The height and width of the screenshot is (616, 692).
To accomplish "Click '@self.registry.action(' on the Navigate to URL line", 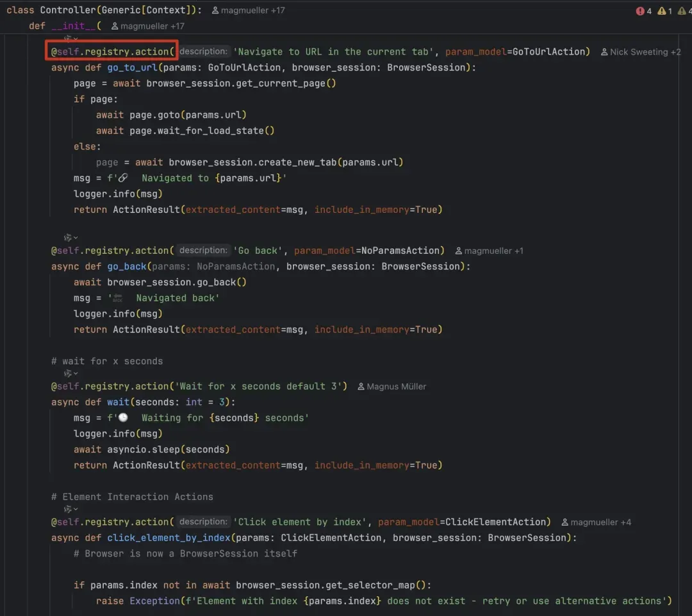I will click(x=113, y=52).
